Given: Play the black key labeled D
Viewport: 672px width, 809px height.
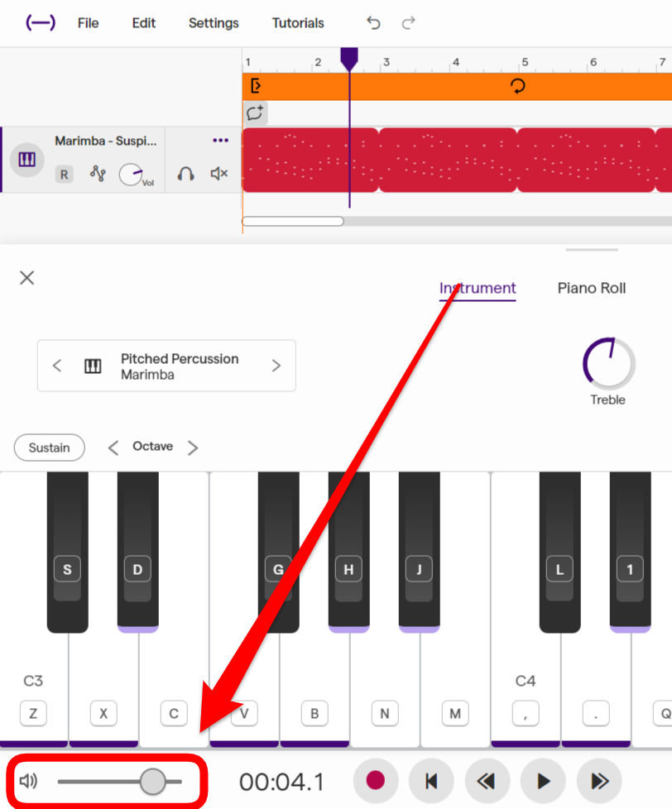Looking at the screenshot, I should point(137,552).
